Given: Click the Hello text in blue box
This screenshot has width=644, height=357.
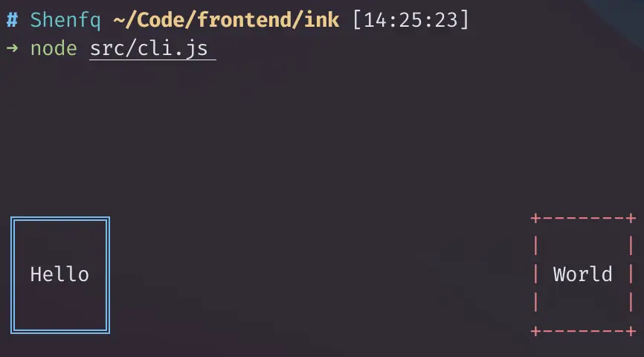Looking at the screenshot, I should (x=59, y=274).
